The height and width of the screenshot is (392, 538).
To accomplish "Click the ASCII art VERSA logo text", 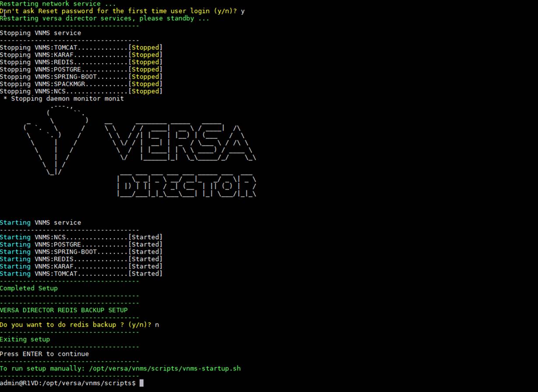I will point(180,142).
